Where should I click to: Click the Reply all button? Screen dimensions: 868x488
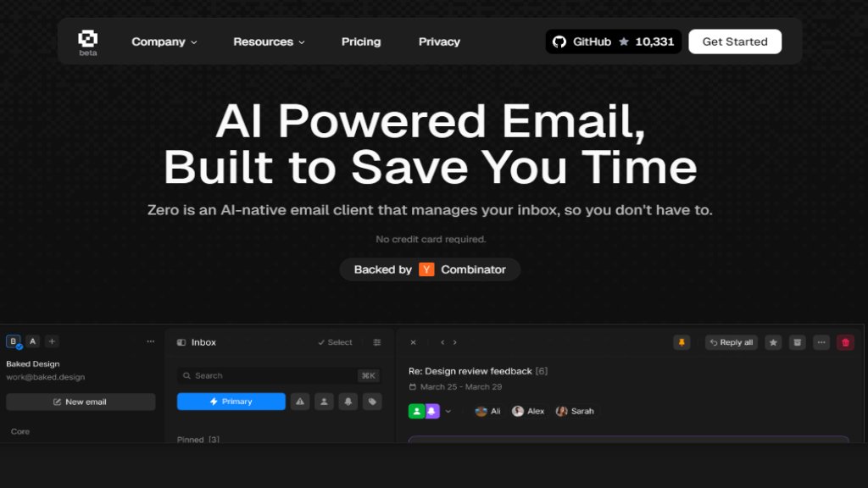(x=731, y=342)
